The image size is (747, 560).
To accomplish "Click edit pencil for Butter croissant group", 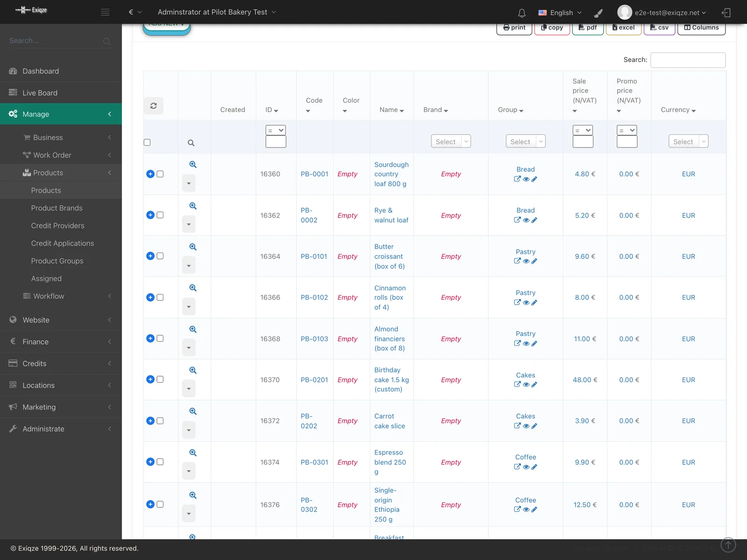I will [535, 261].
